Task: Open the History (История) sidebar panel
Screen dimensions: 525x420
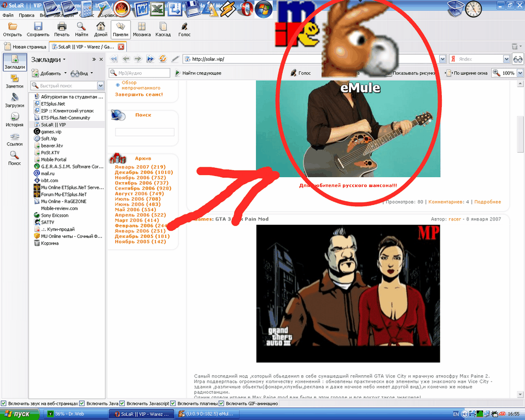Action: [x=15, y=119]
